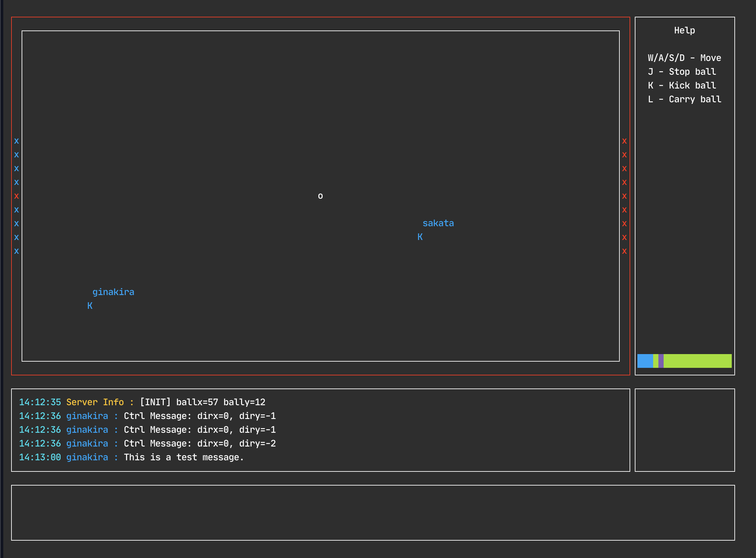The height and width of the screenshot is (558, 756).
Task: Click the red goal post x on right wall
Action: pos(624,196)
